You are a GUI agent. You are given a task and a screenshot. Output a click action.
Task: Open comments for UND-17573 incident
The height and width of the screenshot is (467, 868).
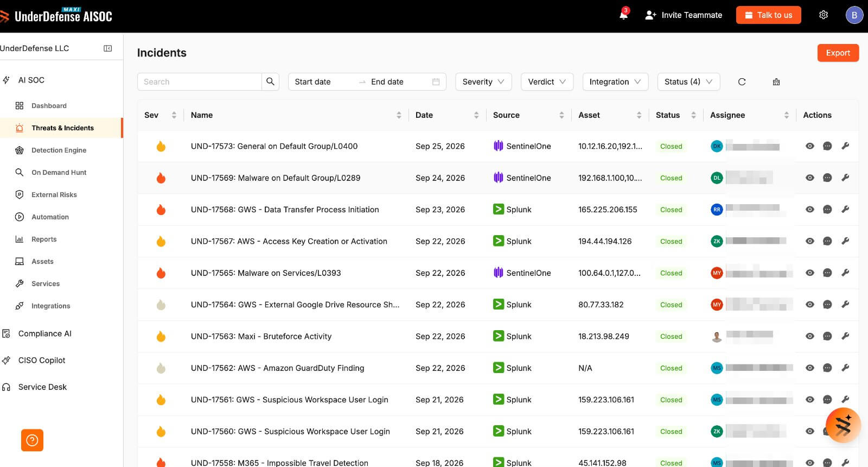827,146
